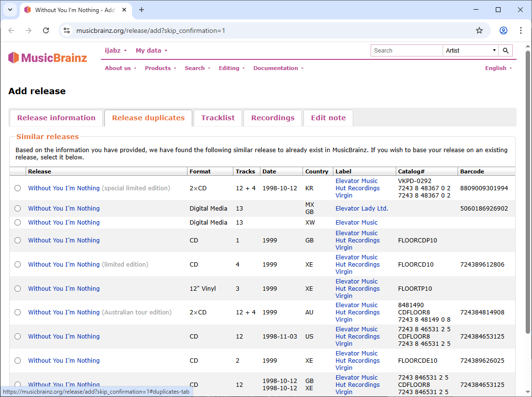The image size is (532, 397).
Task: Reload the current page
Action: [46, 30]
